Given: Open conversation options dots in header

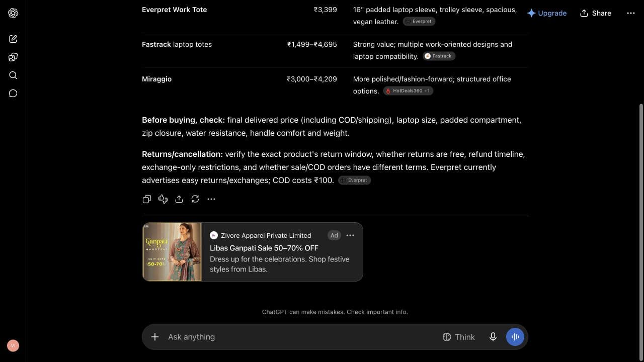Looking at the screenshot, I should point(631,13).
